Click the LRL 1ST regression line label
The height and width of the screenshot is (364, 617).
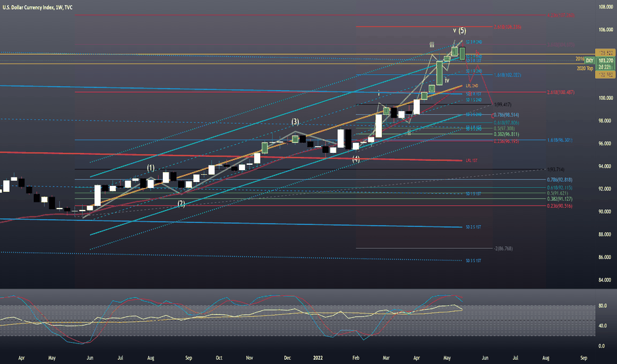(x=471, y=161)
